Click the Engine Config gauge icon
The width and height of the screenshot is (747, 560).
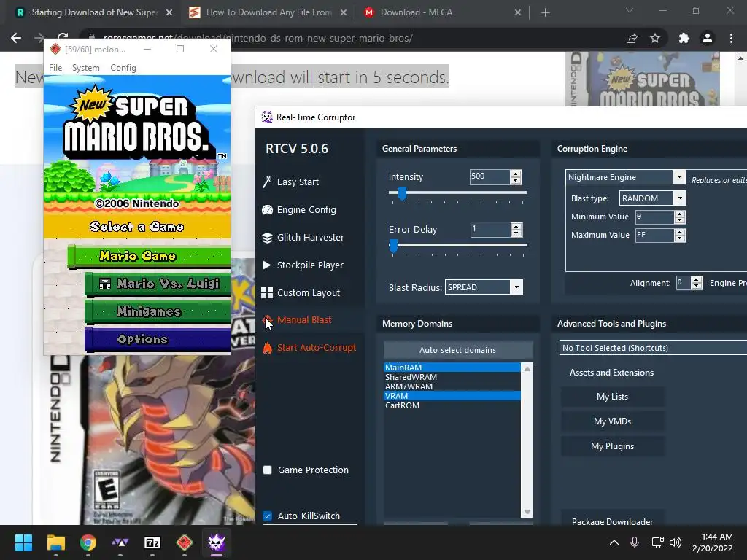point(267,210)
